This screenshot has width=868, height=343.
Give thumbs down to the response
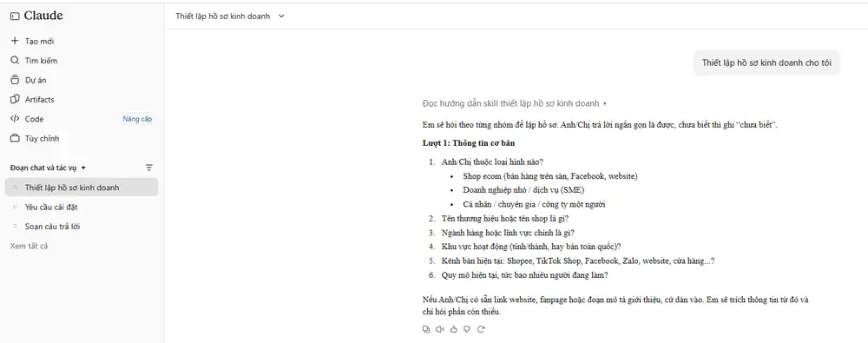(467, 329)
